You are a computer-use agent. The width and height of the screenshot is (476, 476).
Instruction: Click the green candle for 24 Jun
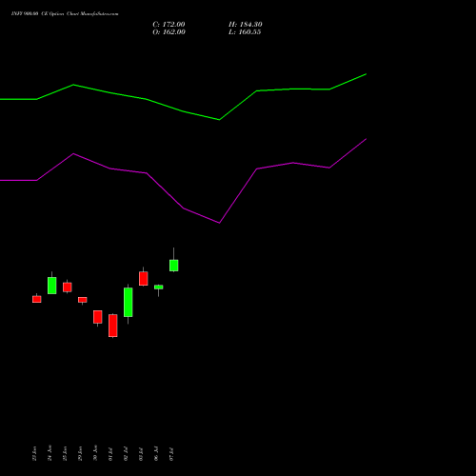pos(52,286)
